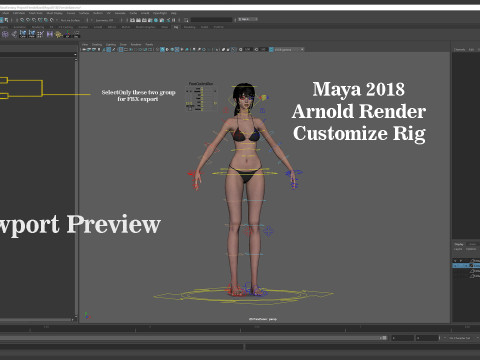Toggle Wireframe display icon
Image resolution: width=480 pixels, height=360 pixels.
tap(157, 49)
